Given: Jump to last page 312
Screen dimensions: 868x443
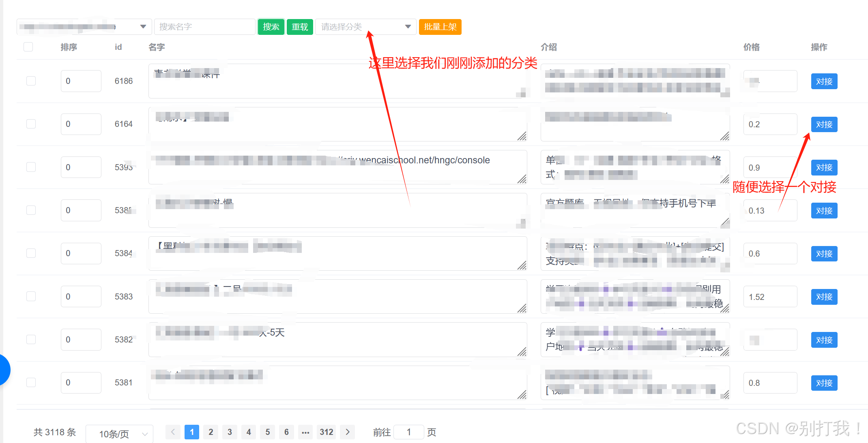Looking at the screenshot, I should point(327,432).
